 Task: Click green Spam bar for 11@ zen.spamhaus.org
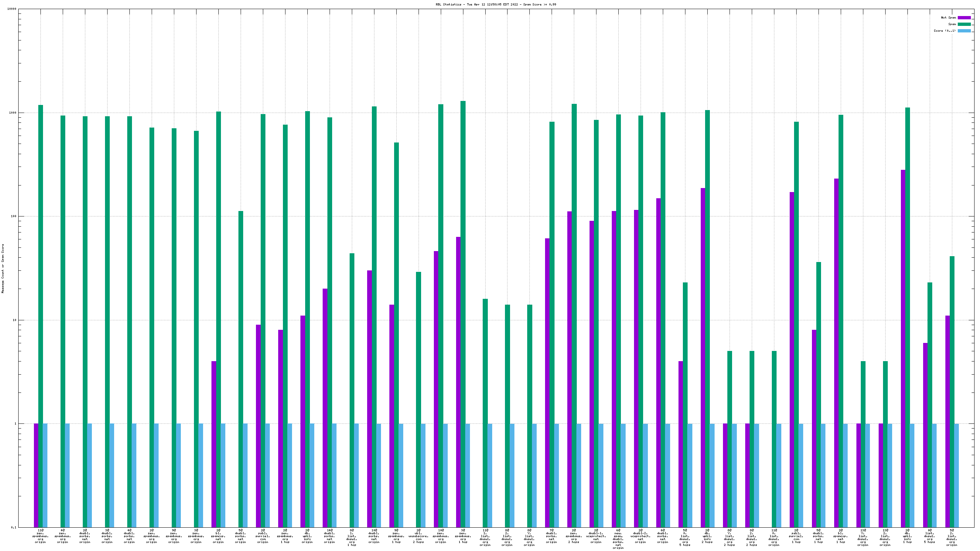(x=41, y=266)
